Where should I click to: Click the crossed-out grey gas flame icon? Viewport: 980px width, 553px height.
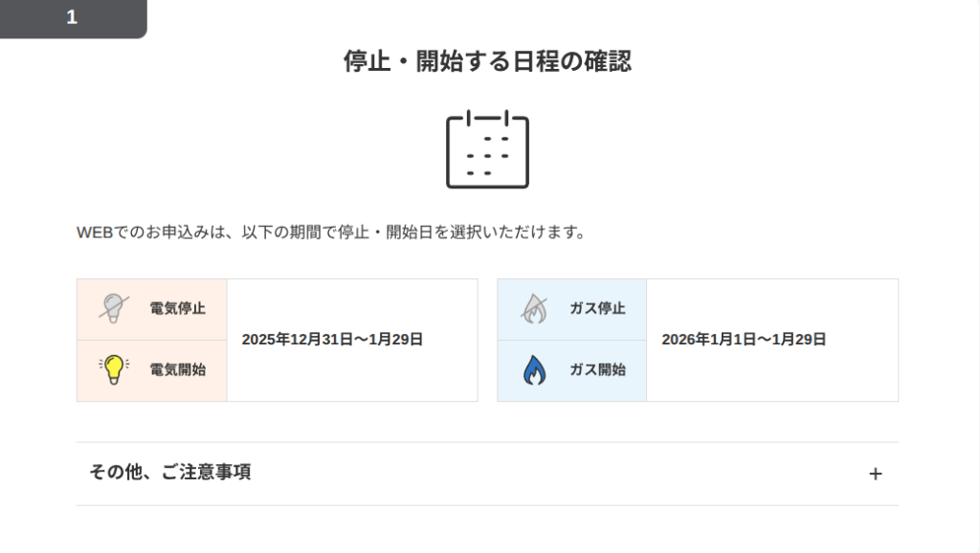coord(534,308)
